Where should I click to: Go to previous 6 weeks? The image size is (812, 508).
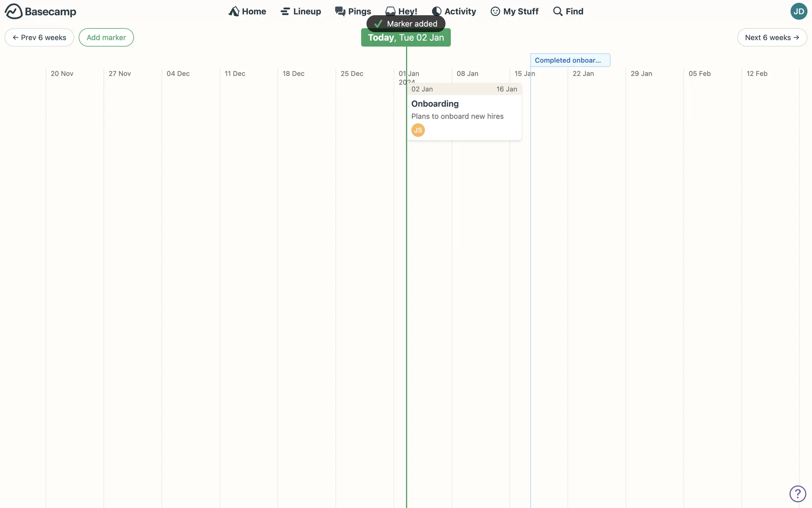click(x=39, y=38)
